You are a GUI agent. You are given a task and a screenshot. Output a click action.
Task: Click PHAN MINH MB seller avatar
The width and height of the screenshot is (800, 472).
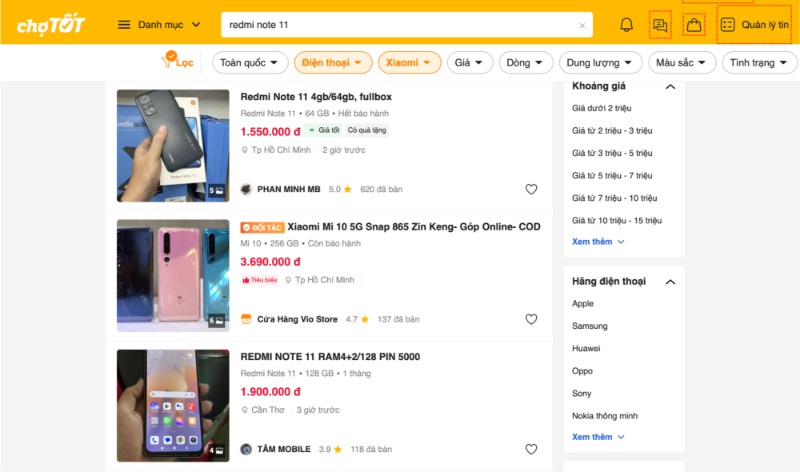tap(246, 189)
